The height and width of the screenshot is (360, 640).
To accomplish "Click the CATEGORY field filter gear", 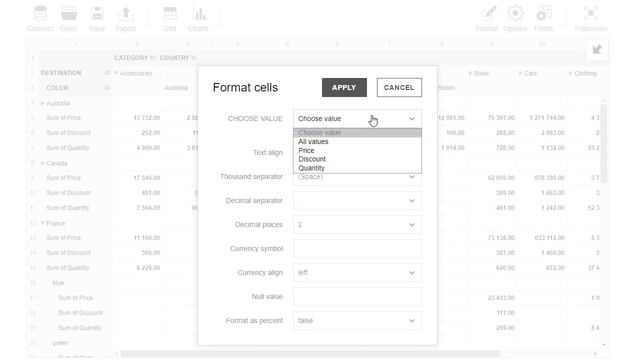I will click(x=153, y=58).
